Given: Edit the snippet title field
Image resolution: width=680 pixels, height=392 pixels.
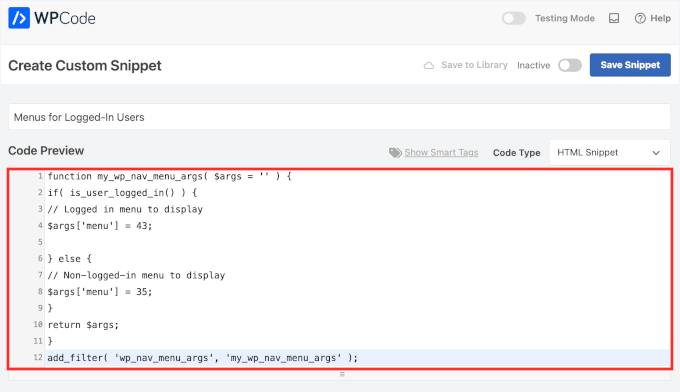Looking at the screenshot, I should 340,117.
